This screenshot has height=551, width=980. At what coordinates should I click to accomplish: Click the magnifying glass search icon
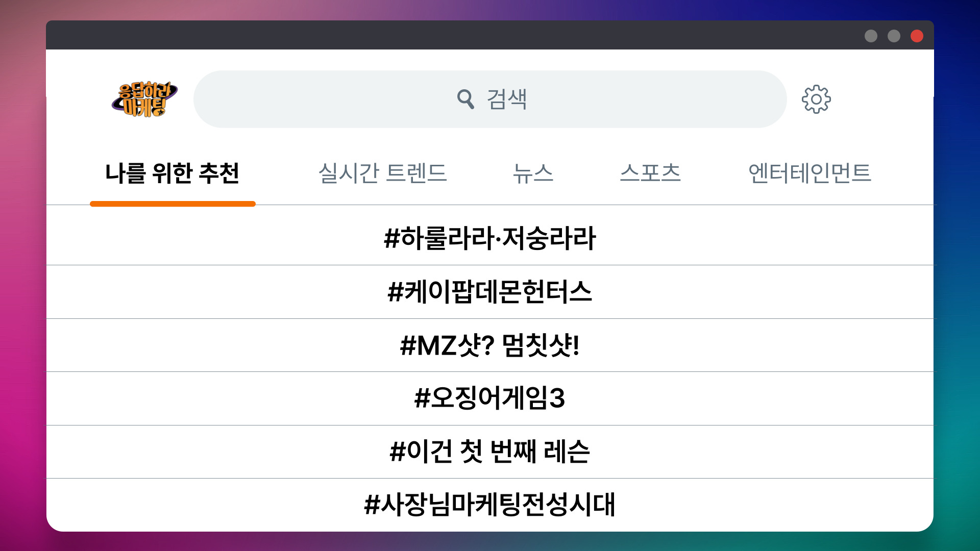pyautogui.click(x=465, y=99)
